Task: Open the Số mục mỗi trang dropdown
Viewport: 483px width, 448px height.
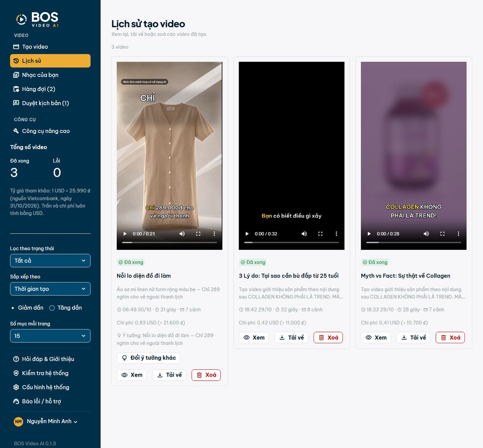Action: [x=50, y=336]
